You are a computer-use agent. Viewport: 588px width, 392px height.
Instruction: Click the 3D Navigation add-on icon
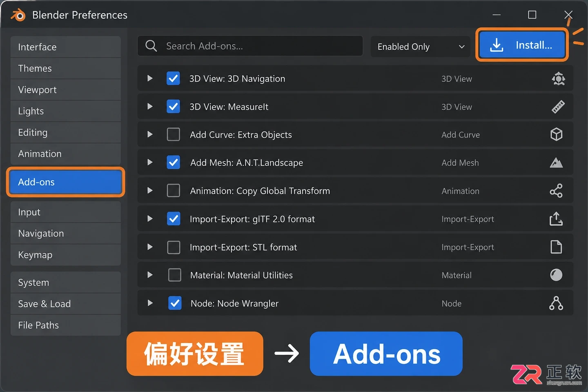(x=558, y=78)
